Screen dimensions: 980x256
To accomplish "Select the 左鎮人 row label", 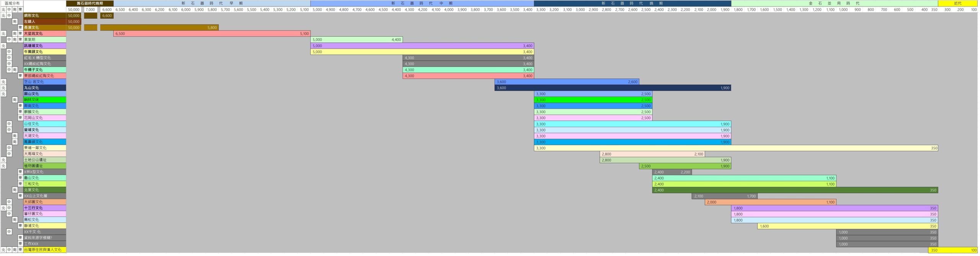I will (44, 22).
